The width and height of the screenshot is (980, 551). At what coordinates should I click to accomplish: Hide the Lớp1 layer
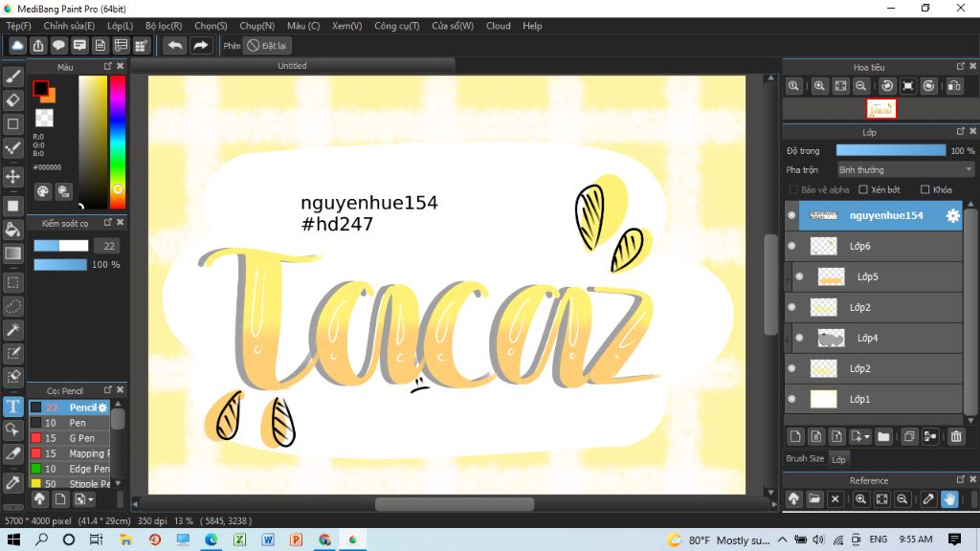tap(791, 399)
